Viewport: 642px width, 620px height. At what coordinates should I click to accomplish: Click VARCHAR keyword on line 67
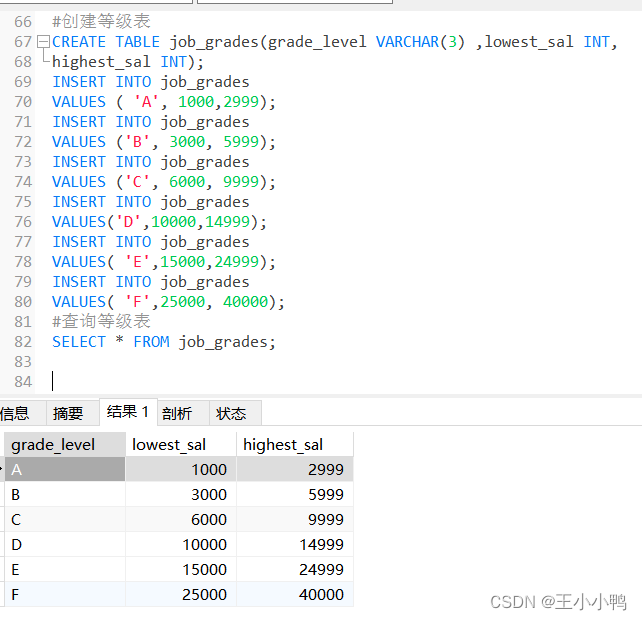407,42
